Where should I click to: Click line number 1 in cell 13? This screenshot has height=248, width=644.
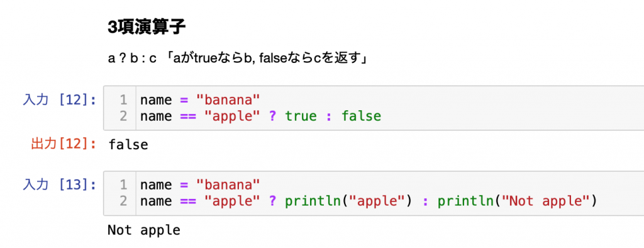[123, 185]
